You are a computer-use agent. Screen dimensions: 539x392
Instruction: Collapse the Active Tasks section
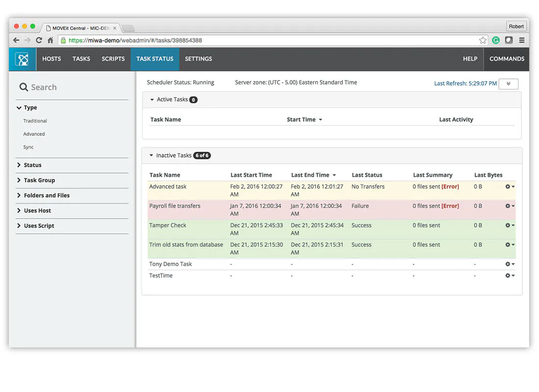pos(152,99)
